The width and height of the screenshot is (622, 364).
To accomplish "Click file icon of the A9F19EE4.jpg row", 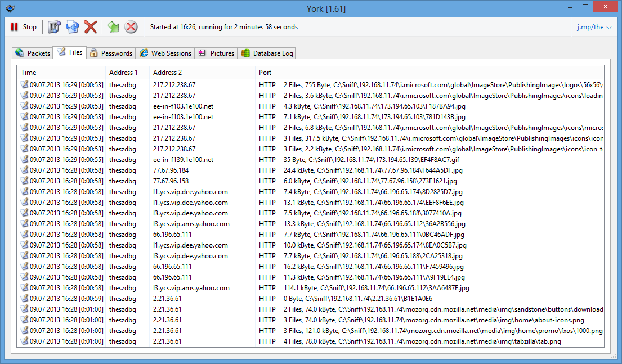I will (x=25, y=277).
